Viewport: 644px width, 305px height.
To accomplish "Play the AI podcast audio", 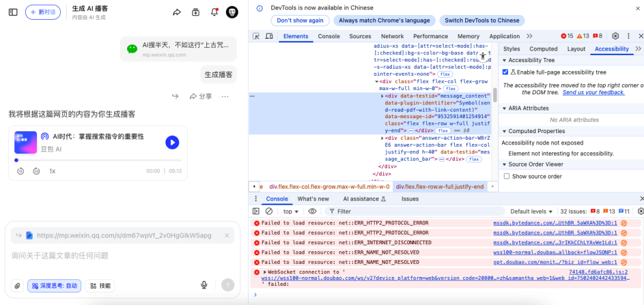I will click(172, 143).
